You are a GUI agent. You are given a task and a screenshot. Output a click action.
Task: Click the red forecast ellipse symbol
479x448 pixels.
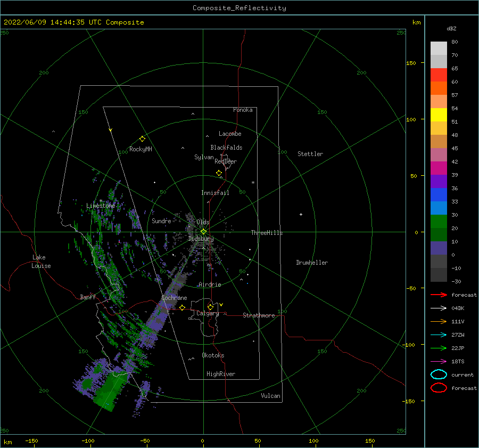439,388
